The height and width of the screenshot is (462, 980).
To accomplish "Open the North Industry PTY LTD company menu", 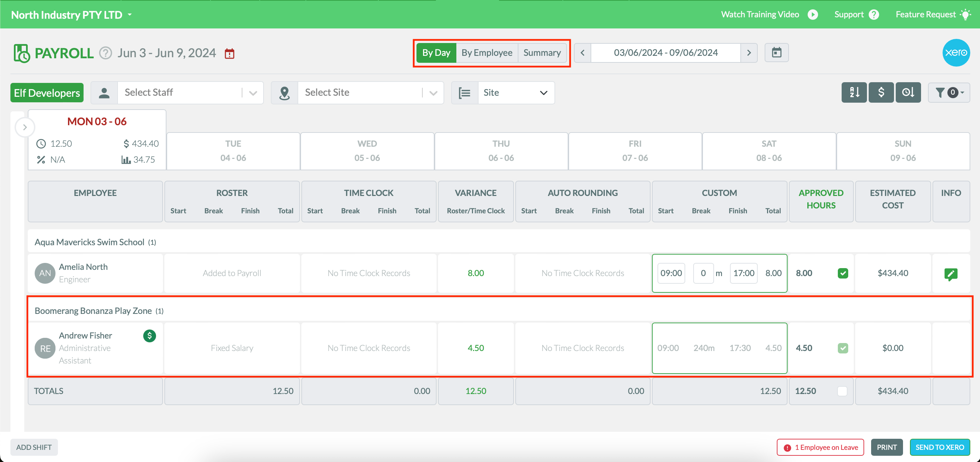I will coord(70,15).
